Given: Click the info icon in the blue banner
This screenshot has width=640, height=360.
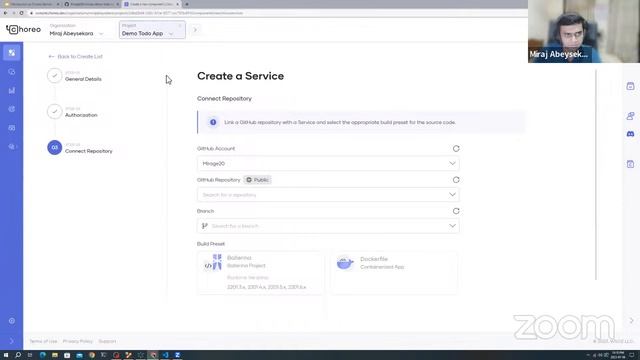Looking at the screenshot, I should (x=213, y=122).
